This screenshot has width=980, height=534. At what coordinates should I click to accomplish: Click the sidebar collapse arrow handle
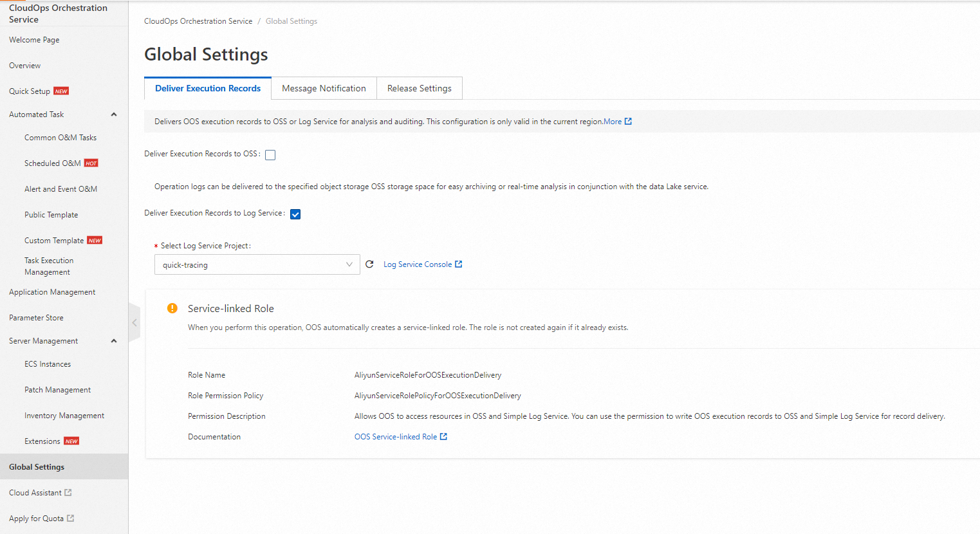pyautogui.click(x=134, y=322)
